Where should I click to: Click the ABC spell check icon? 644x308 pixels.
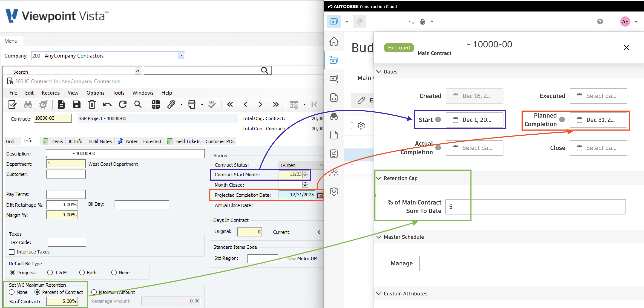(212, 105)
